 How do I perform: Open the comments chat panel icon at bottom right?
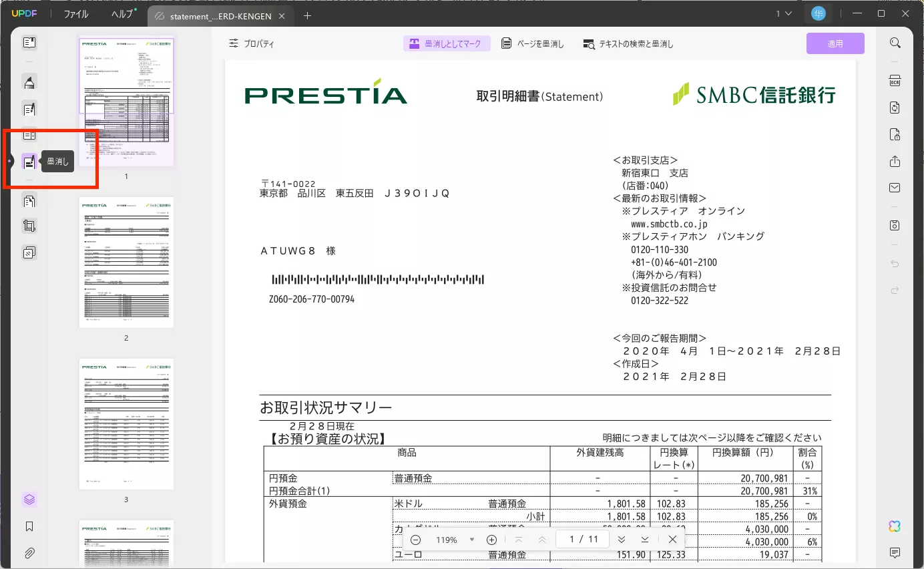tap(895, 553)
